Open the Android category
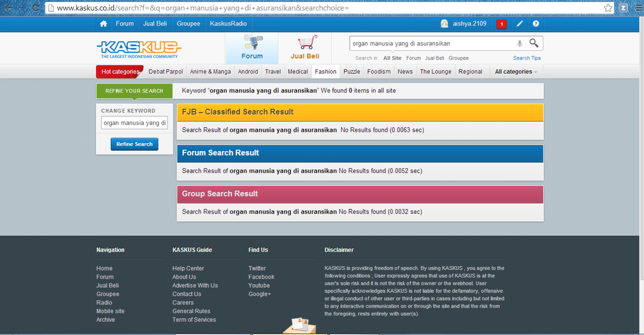644x335 pixels. [x=248, y=71]
